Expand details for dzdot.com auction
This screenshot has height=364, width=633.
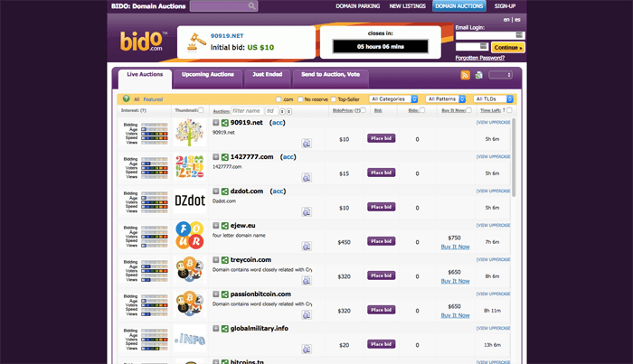216,191
